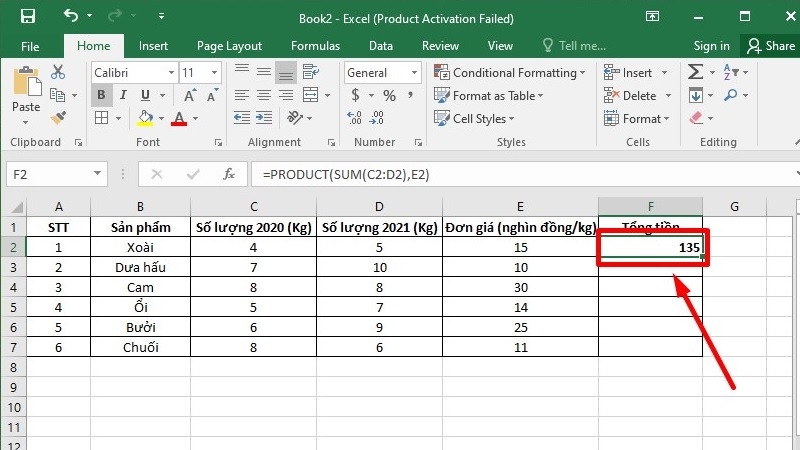Open Customize Quick Access Toolbar dropdown
This screenshot has width=800, height=450.
(x=161, y=16)
